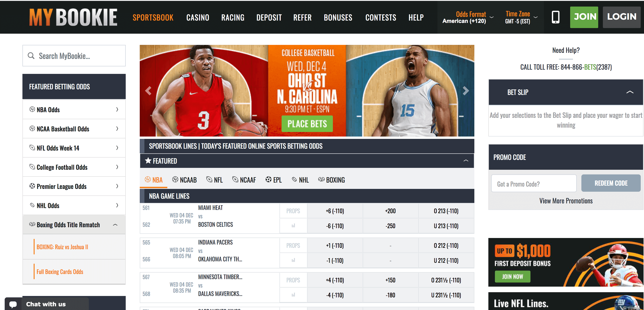Viewport: 644px width, 310px height.
Task: Open the chat bubble icon at bottom left
Action: 13,304
